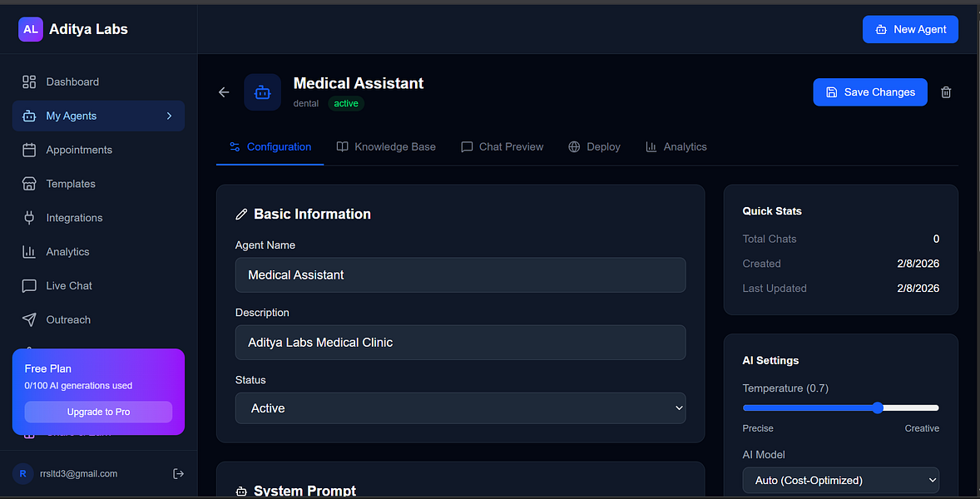The height and width of the screenshot is (499, 980).
Task: Switch to the Analytics tab
Action: pos(676,146)
